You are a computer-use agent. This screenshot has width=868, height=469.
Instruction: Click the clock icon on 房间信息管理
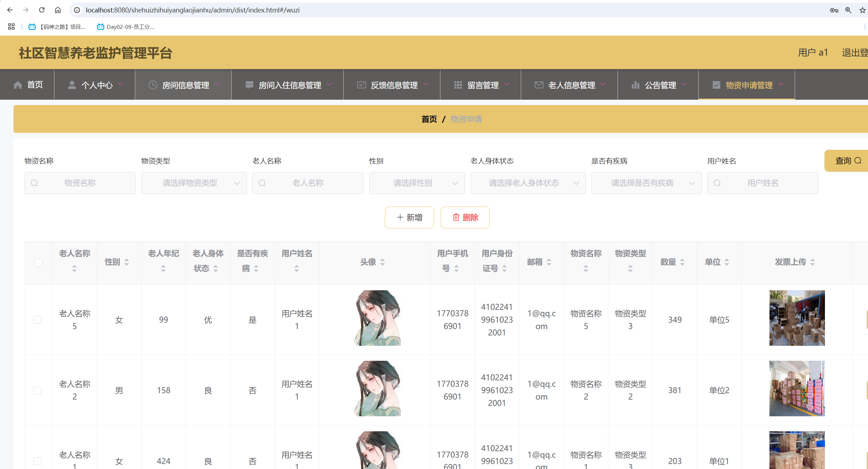152,84
